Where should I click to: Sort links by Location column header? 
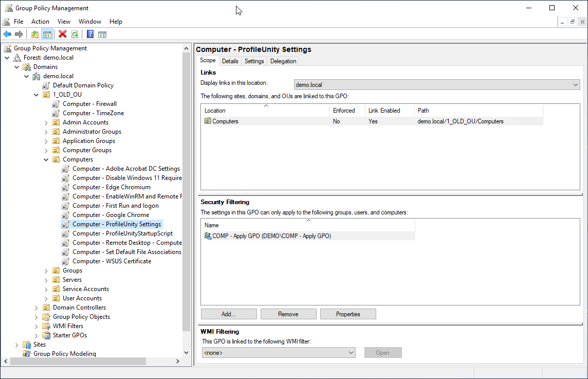click(x=266, y=111)
